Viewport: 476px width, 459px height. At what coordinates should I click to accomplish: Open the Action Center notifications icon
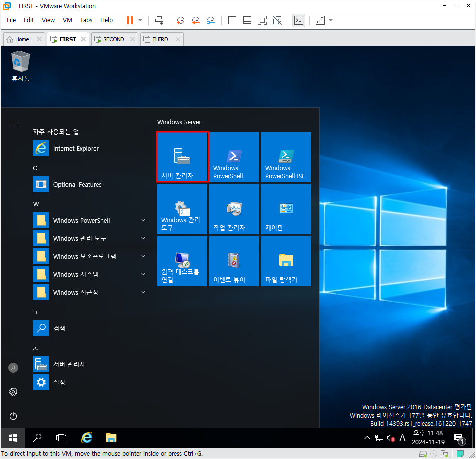click(x=459, y=438)
